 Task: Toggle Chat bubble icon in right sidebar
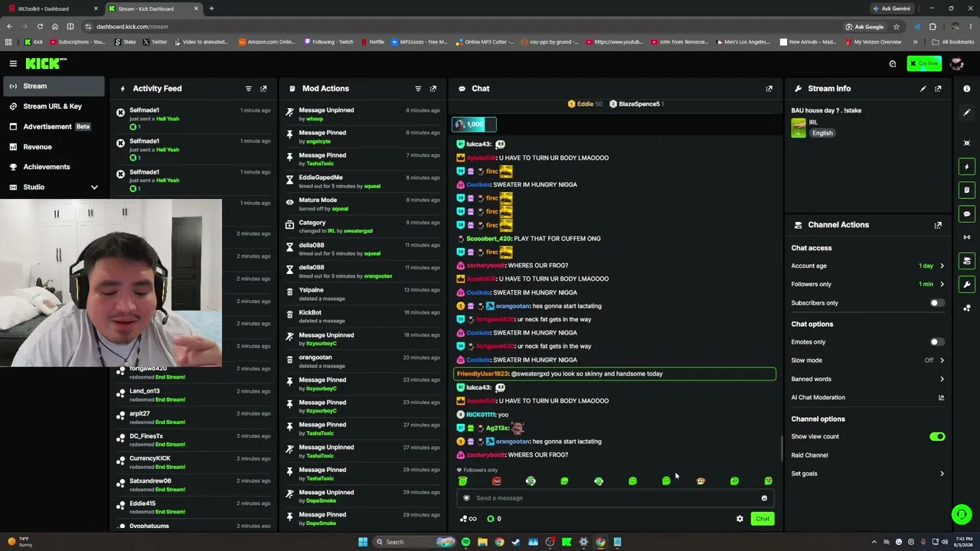tap(967, 214)
